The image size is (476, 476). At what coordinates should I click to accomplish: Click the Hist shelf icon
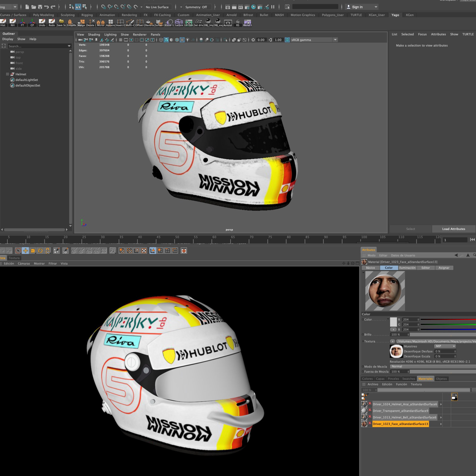tap(3, 23)
